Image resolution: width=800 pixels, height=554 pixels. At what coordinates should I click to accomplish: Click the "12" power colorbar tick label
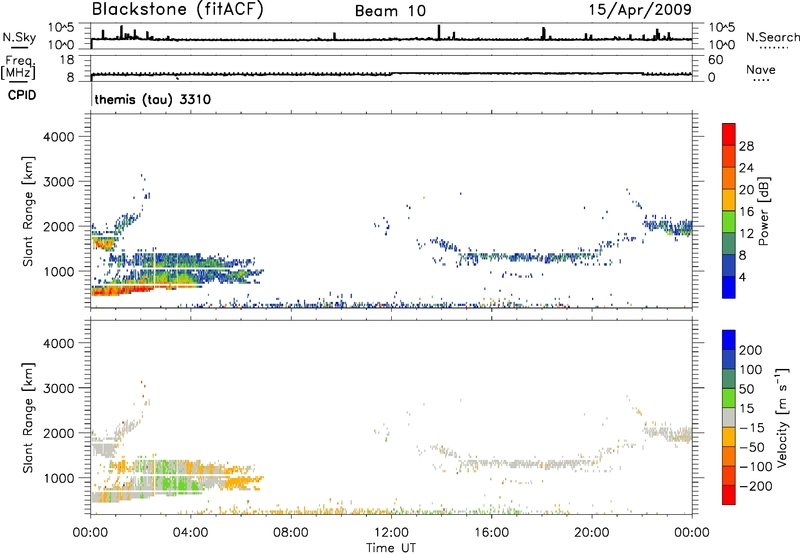click(x=746, y=234)
